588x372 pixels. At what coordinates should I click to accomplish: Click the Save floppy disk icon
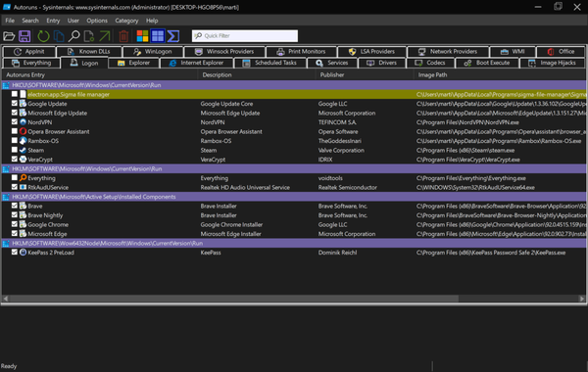24,36
